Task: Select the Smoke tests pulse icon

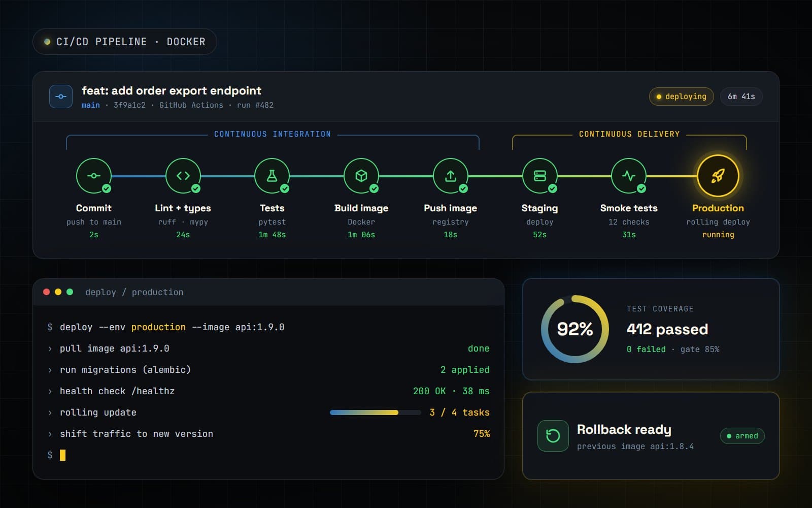Action: coord(629,176)
